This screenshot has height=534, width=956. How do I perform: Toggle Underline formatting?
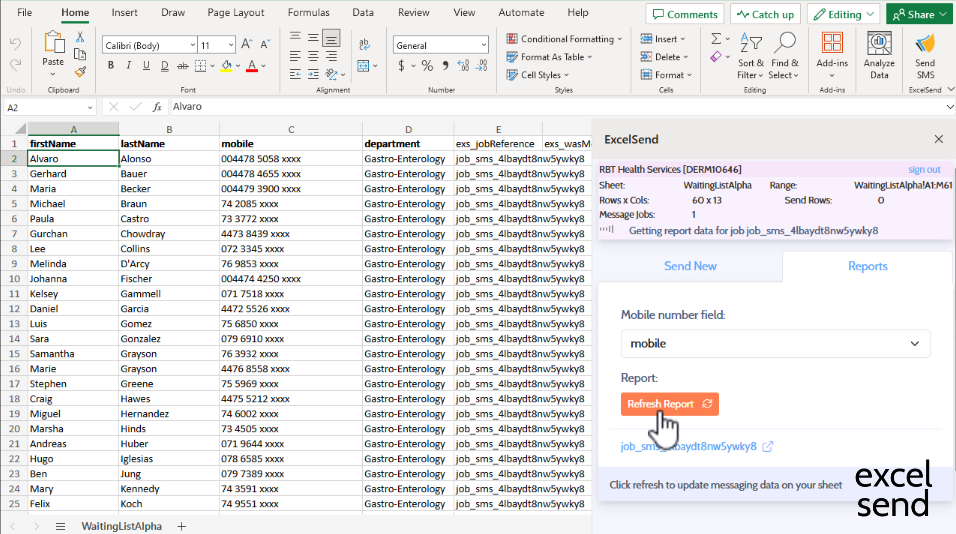coord(146,66)
